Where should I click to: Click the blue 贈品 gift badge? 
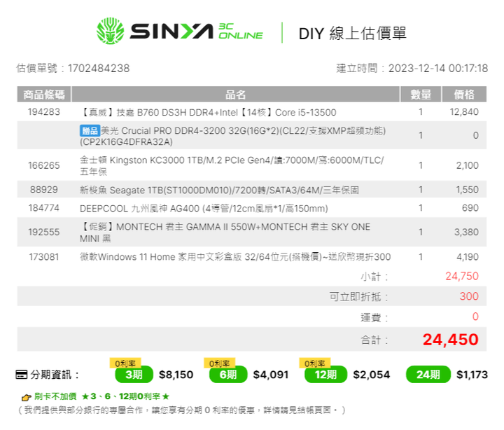(90, 131)
